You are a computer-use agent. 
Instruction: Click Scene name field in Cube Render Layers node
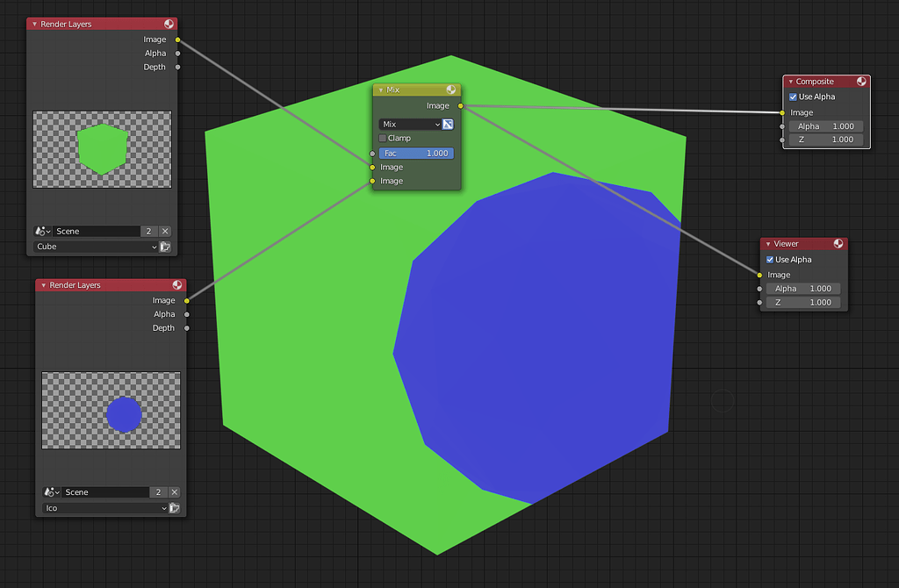coord(97,231)
